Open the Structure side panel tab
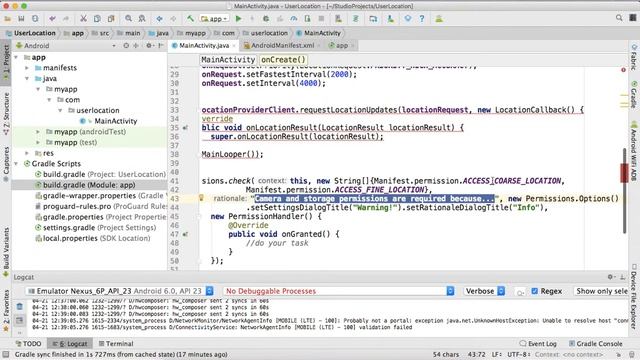This screenshot has height=360, width=640. (6, 113)
